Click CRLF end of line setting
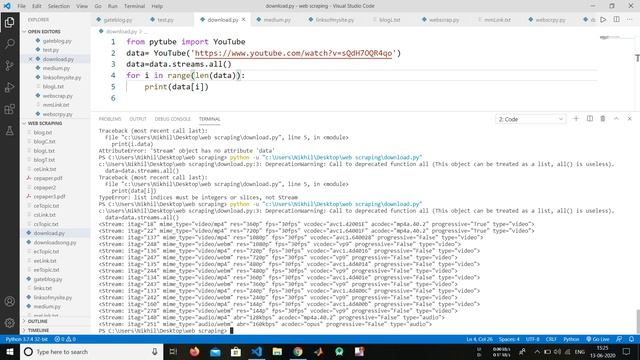The image size is (640, 360). coord(551,339)
